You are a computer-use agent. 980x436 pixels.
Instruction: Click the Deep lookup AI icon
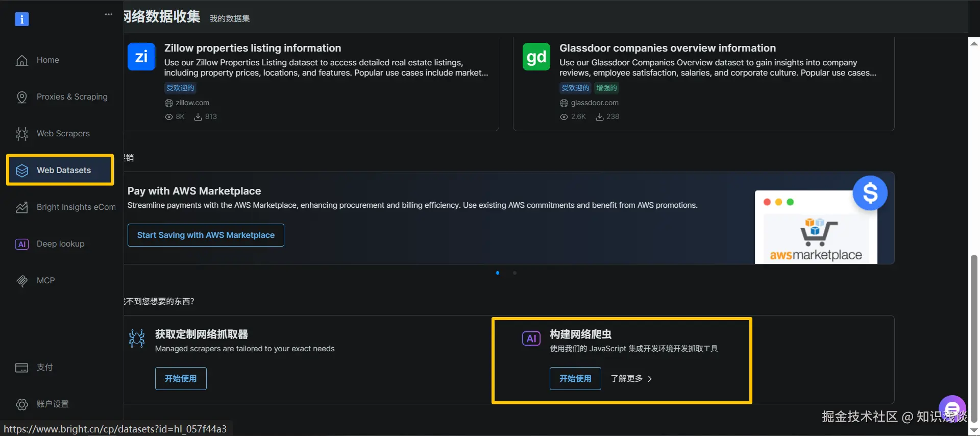[x=22, y=244]
